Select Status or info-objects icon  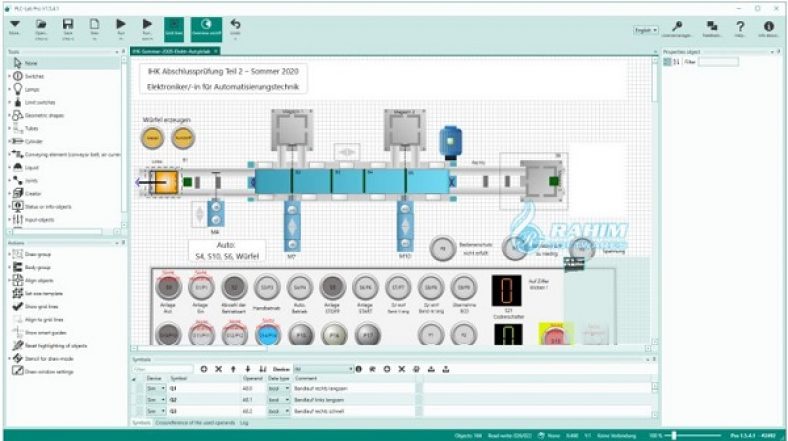point(18,206)
